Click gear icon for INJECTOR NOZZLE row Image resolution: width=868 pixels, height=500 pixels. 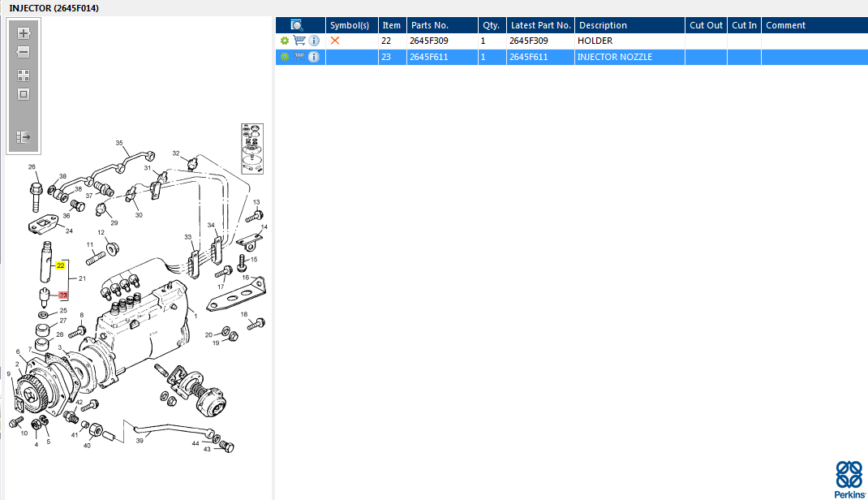click(x=285, y=57)
